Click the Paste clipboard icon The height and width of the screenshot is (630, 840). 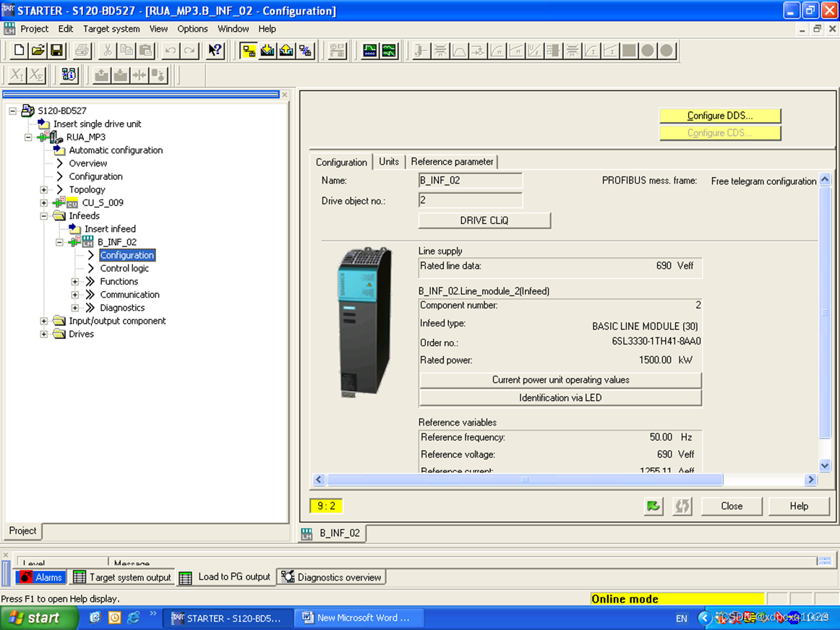coord(145,51)
